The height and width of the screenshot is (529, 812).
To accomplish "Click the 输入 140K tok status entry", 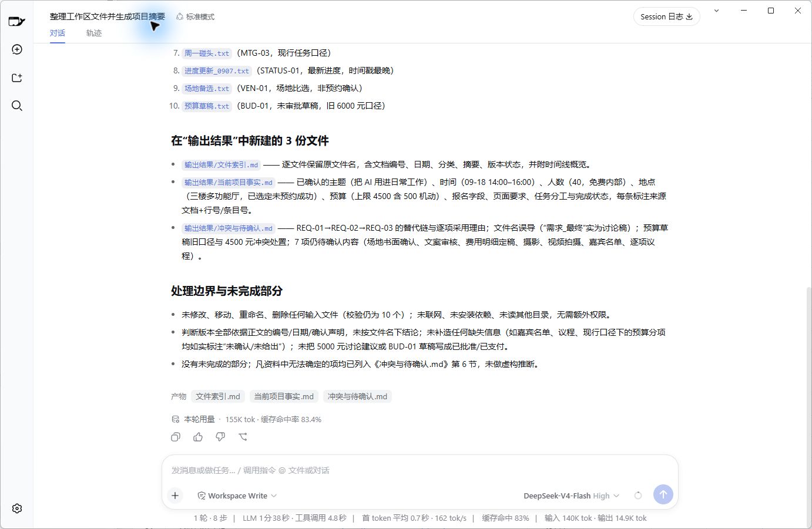I will pos(569,518).
